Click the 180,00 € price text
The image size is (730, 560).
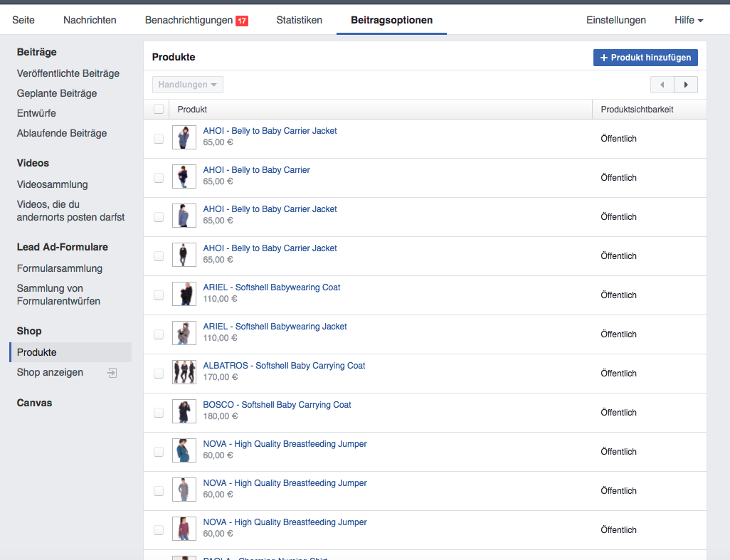221,416
